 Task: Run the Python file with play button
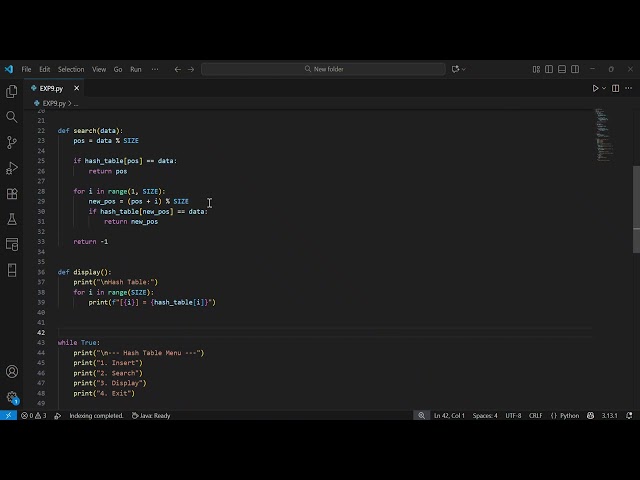(595, 88)
